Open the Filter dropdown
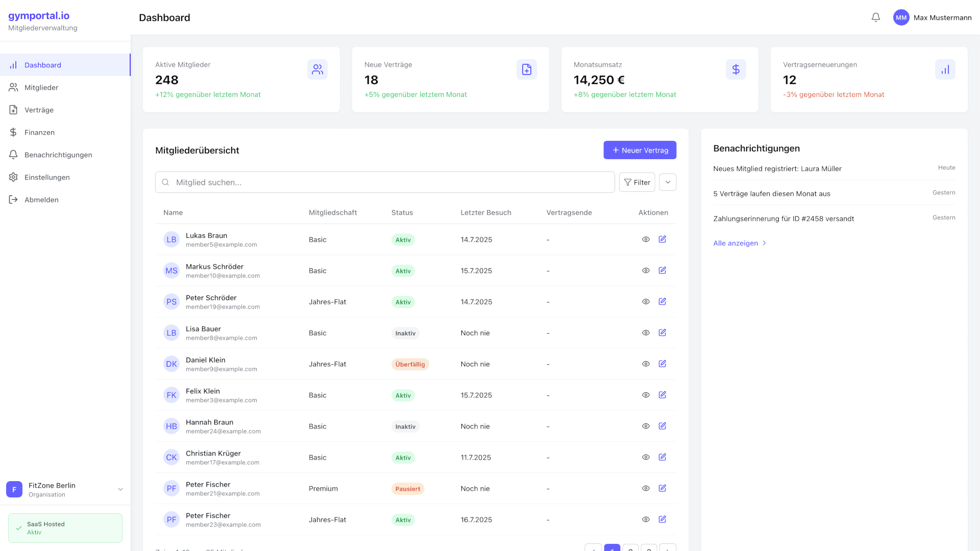This screenshot has height=551, width=980. 637,182
